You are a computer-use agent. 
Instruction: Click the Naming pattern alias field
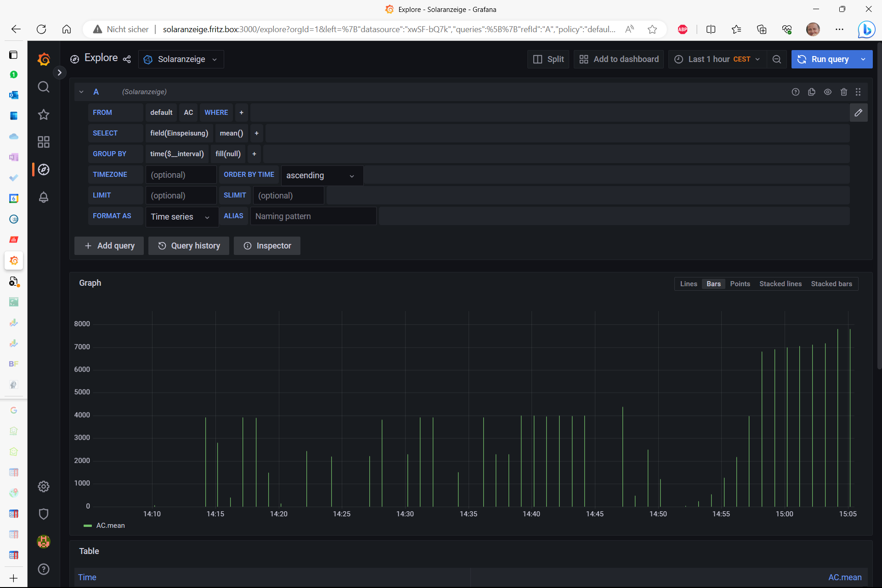(x=313, y=216)
